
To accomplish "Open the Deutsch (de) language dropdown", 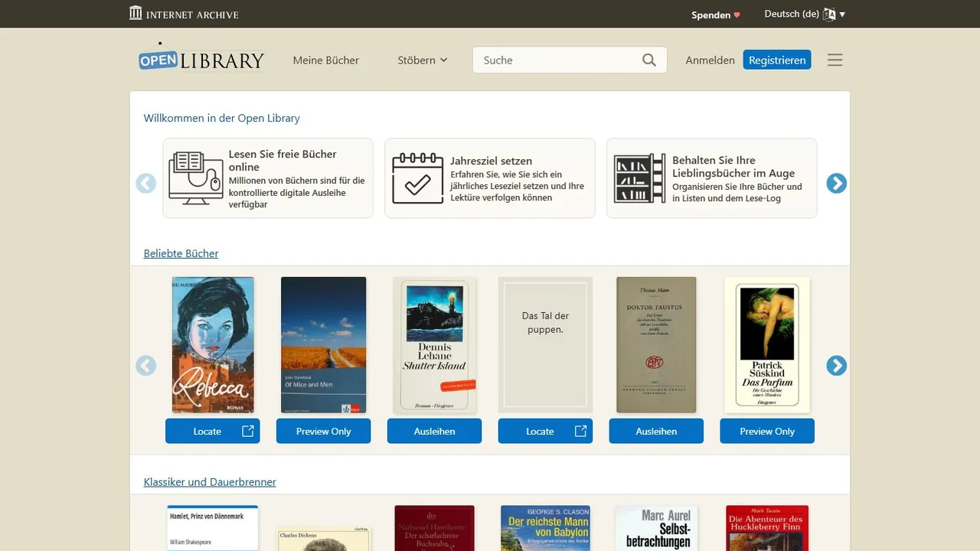I will pos(805,14).
